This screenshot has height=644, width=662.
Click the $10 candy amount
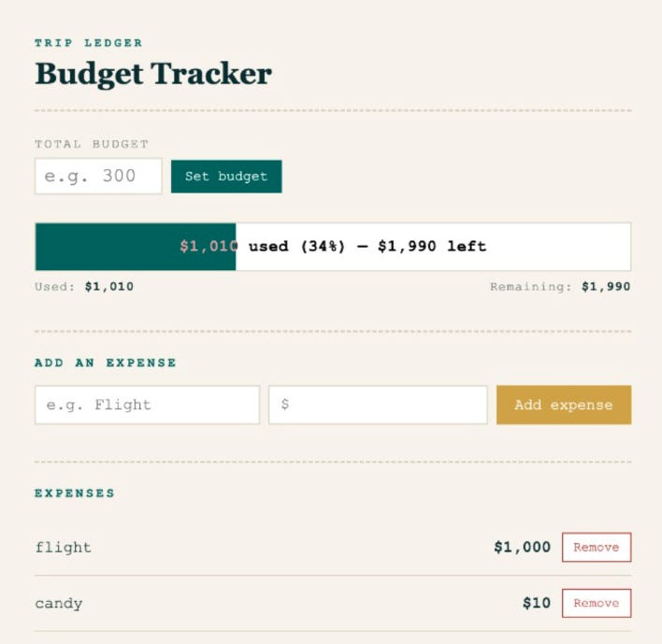(x=537, y=603)
